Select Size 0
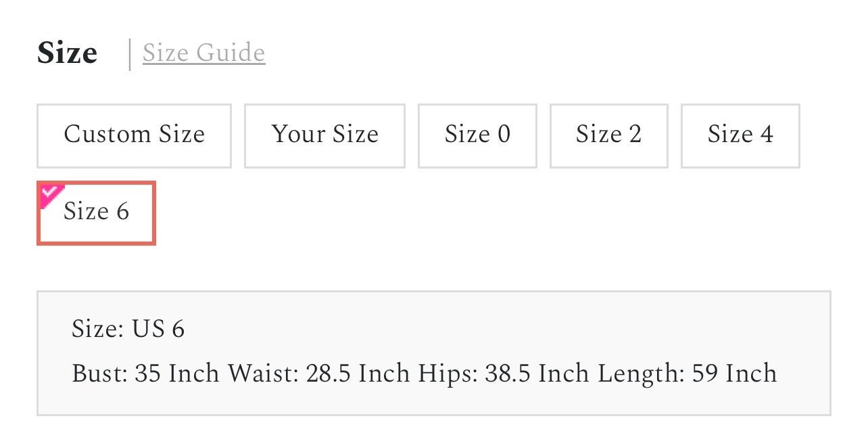Screen dimensions: 868x429 [477, 135]
